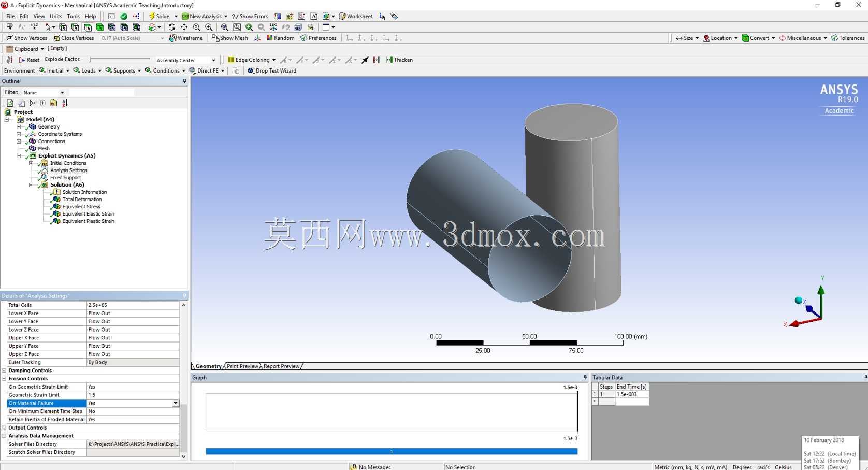Viewport: 868px width, 470px height.
Task: Collapse the Solution (A6) node
Action: coord(31,184)
